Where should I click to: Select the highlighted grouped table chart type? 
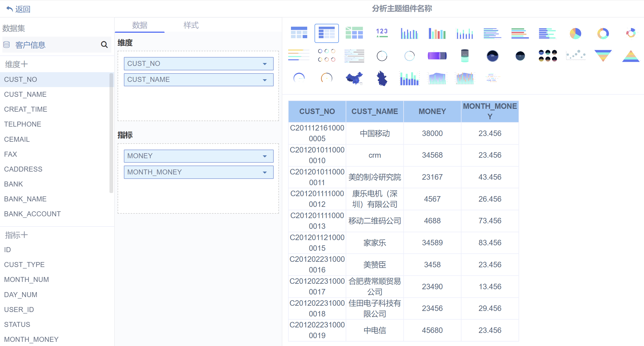[326, 33]
